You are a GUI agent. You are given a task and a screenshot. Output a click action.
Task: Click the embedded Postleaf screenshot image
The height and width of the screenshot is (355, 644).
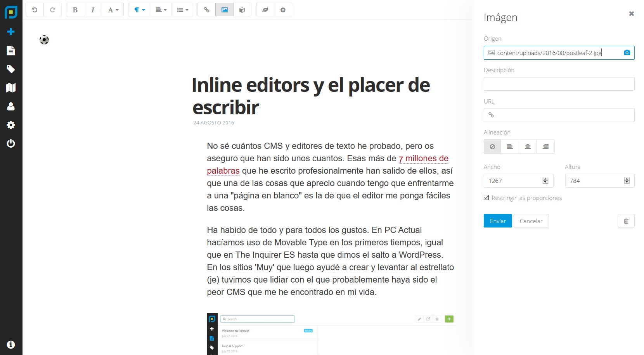(331, 334)
